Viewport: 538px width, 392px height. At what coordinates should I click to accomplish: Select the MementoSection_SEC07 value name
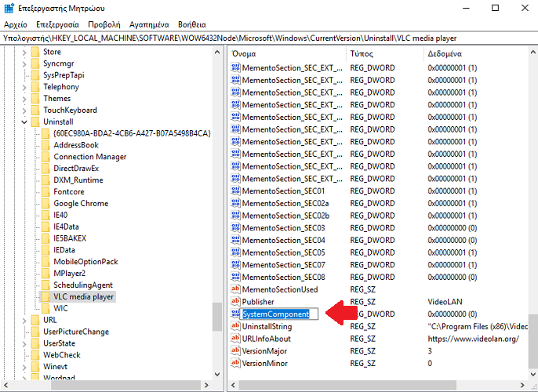(283, 265)
